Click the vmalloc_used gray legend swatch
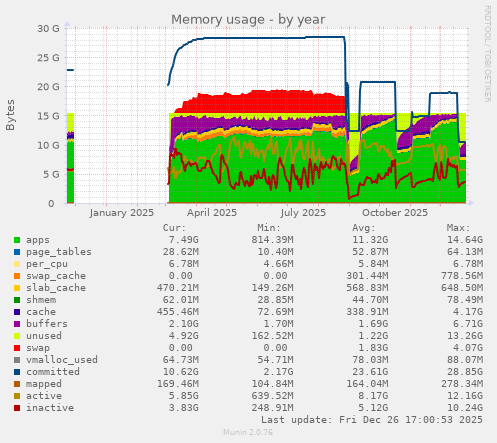This screenshot has width=497, height=443. [17, 360]
